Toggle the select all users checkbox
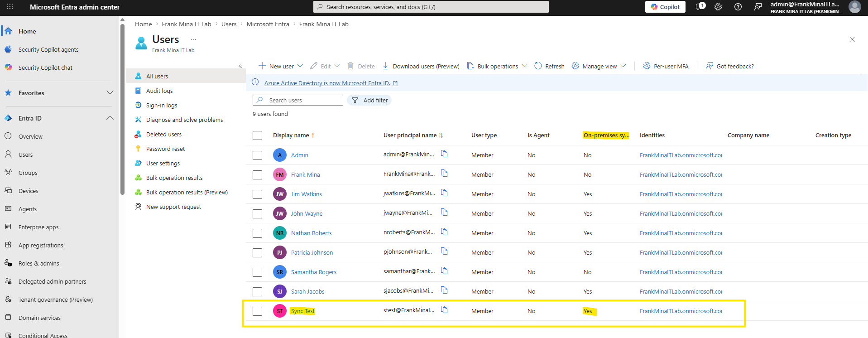Image resolution: width=868 pixels, height=338 pixels. coord(258,135)
